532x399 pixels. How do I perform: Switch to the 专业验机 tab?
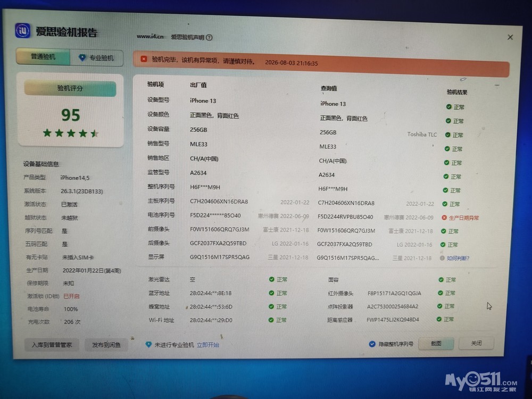tap(97, 57)
